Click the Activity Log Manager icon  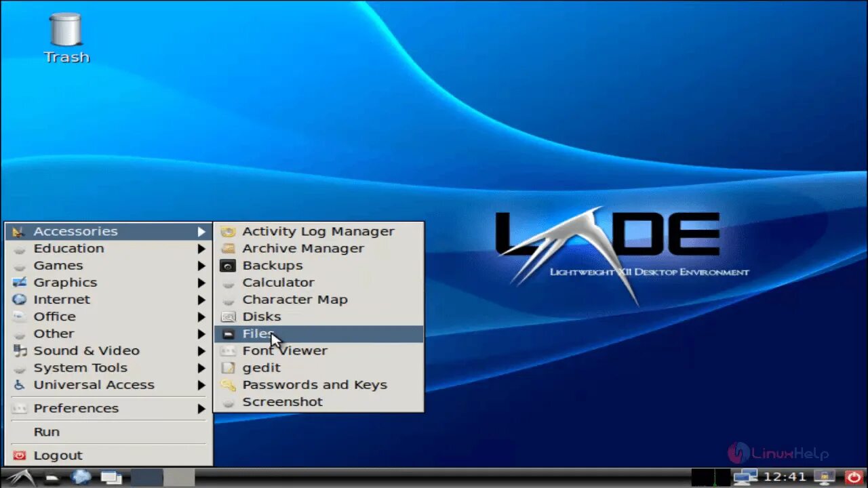[228, 231]
